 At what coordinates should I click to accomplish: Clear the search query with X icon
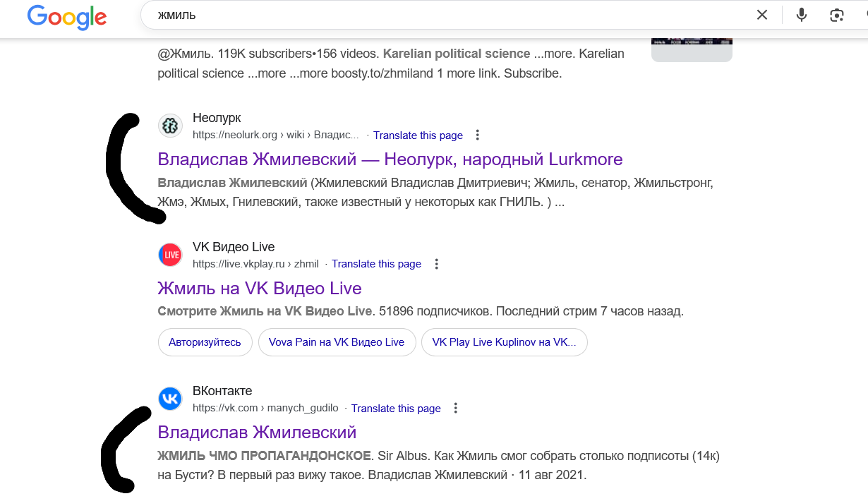(x=762, y=15)
